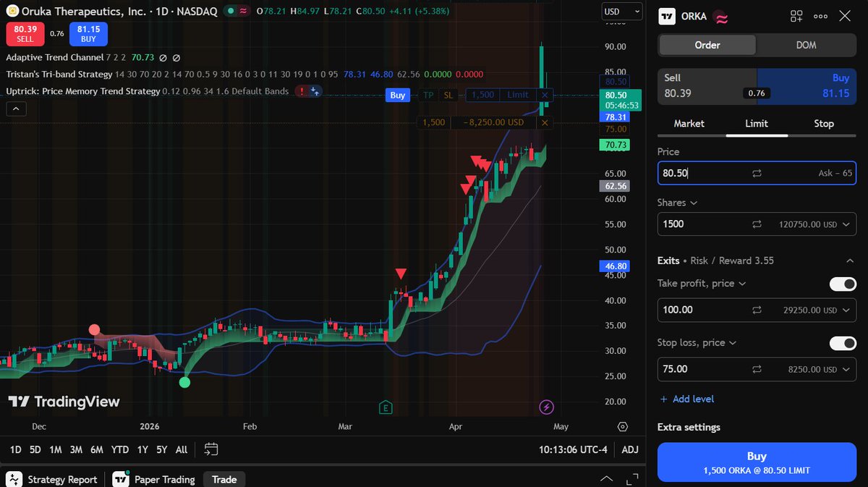Click TP on the order line

[x=428, y=95]
